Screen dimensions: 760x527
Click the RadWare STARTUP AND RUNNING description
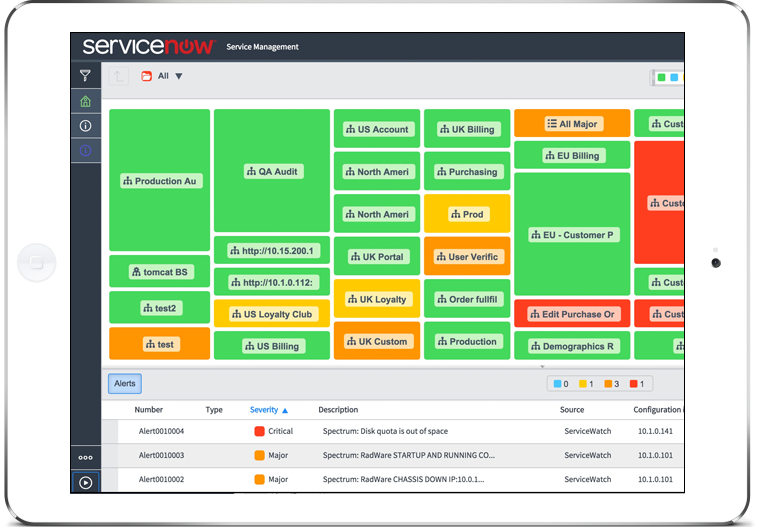tap(409, 455)
